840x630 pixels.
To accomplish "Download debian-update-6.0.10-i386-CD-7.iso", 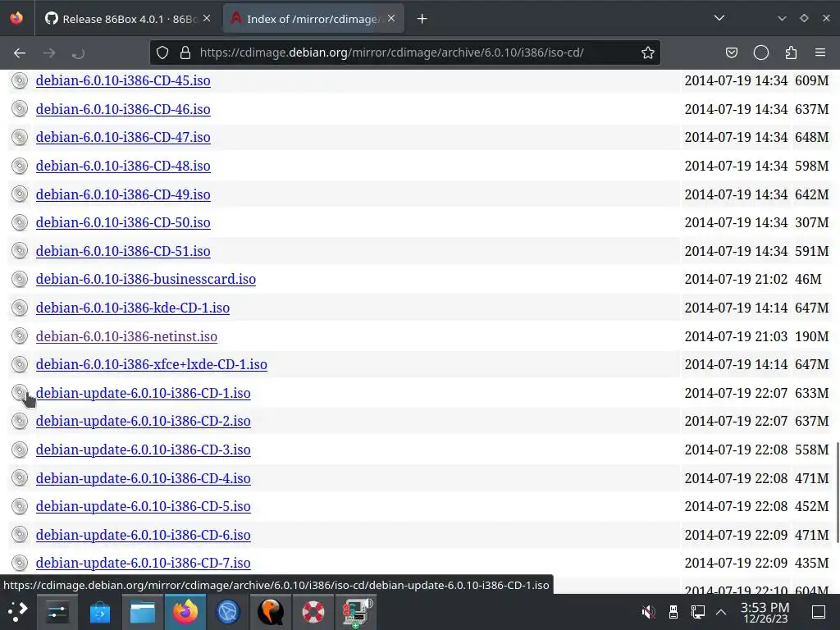I will [x=143, y=563].
